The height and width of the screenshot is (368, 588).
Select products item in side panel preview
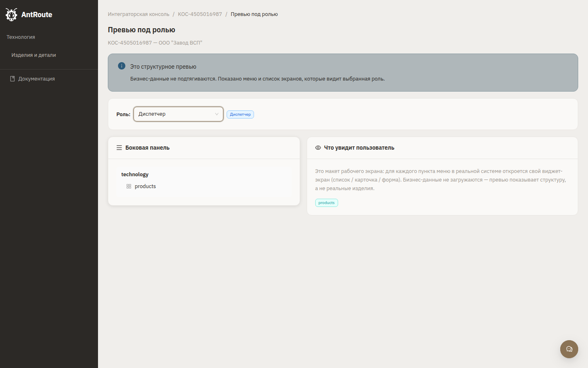[x=145, y=186]
